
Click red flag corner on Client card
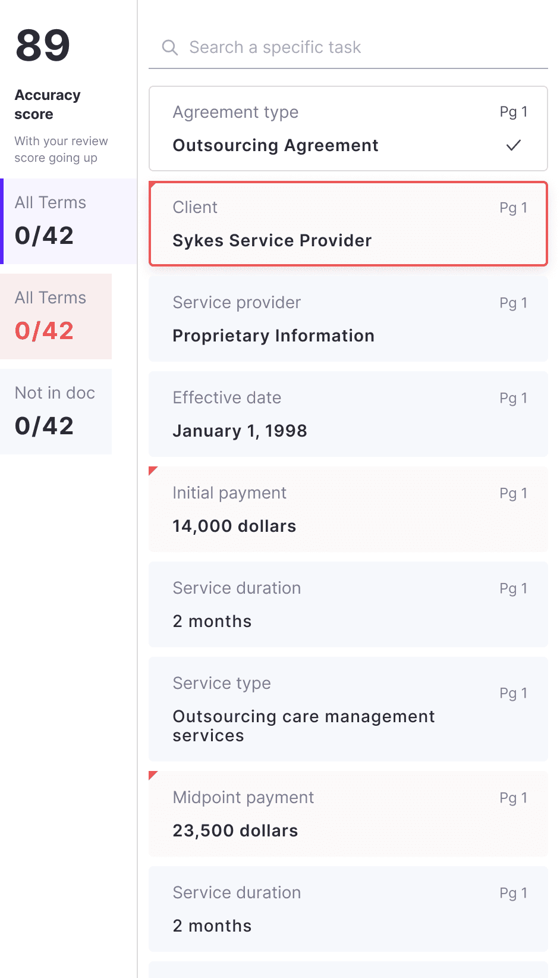(x=153, y=186)
